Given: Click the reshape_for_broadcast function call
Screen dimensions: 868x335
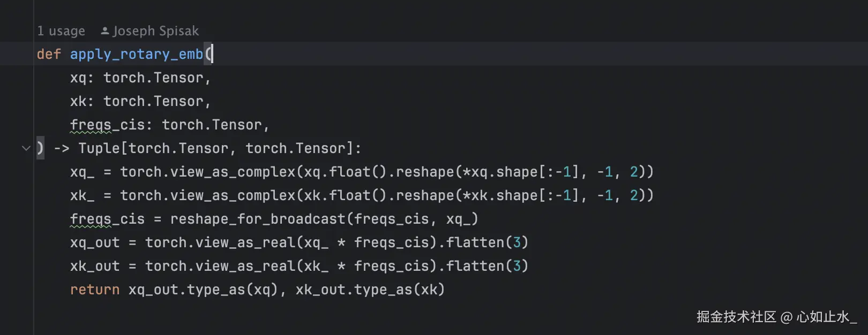Looking at the screenshot, I should click(258, 219).
